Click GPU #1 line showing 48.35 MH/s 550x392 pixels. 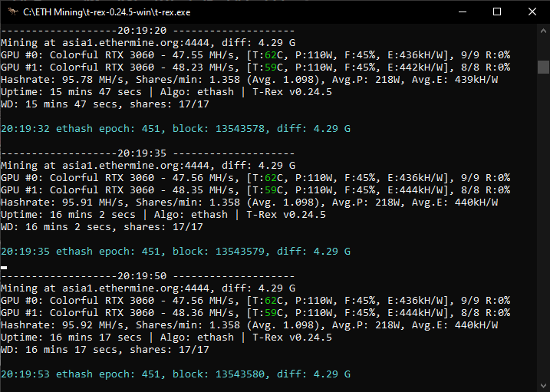click(255, 190)
